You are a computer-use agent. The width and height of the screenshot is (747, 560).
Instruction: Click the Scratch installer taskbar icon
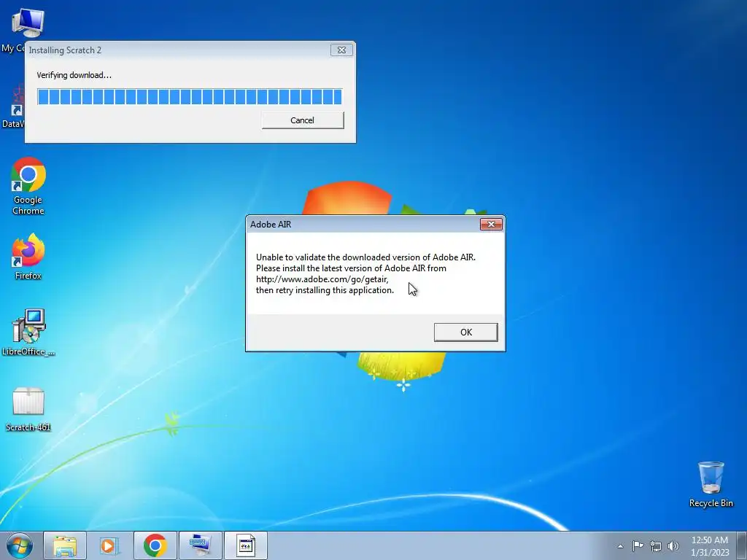(245, 545)
